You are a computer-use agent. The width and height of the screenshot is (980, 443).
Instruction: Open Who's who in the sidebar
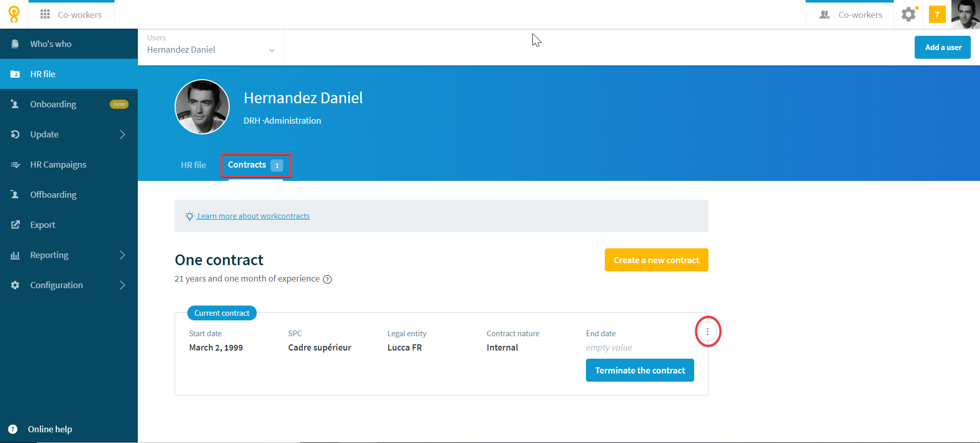click(69, 44)
